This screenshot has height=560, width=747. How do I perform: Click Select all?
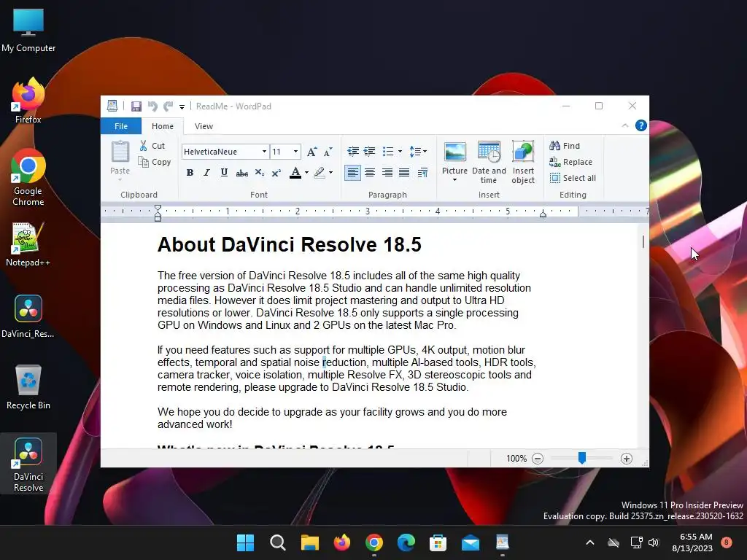573,178
